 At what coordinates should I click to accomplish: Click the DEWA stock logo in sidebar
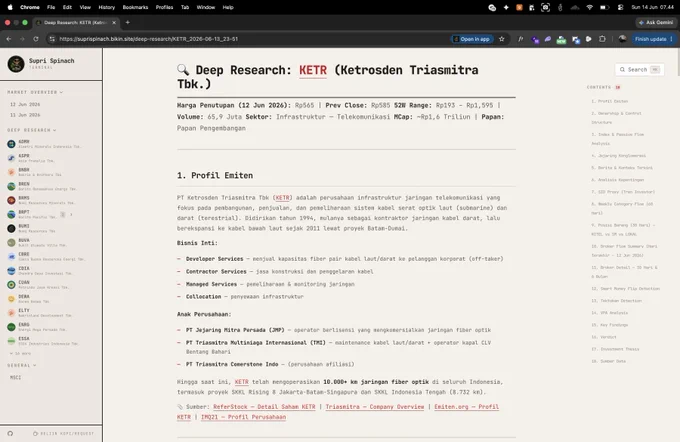11,299
